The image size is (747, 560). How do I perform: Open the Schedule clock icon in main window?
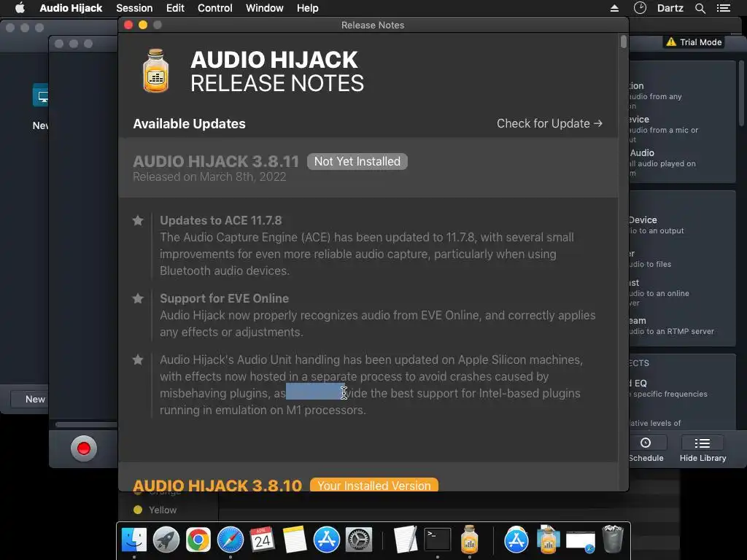click(x=646, y=443)
